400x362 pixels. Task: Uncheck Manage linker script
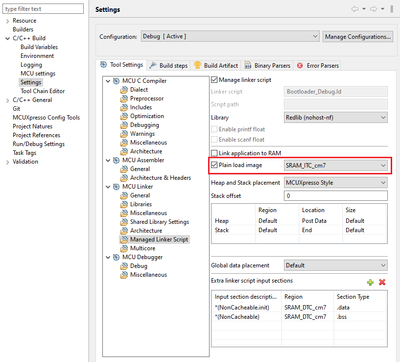[214, 80]
